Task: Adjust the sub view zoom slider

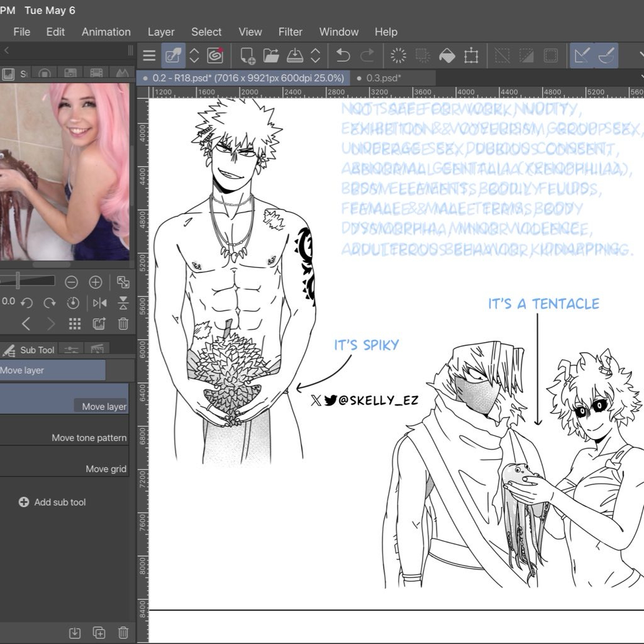Action: click(18, 281)
